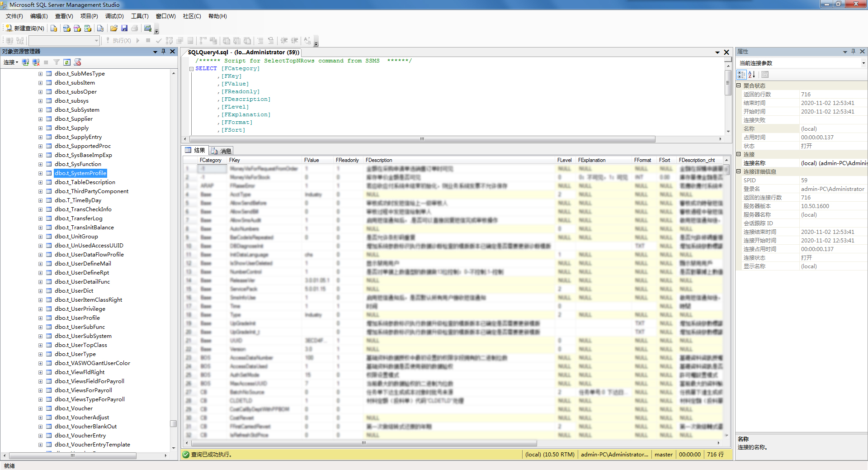This screenshot has height=470, width=868.
Task: Click Refresh icon in Object Explorer toolbar
Action: [67, 62]
